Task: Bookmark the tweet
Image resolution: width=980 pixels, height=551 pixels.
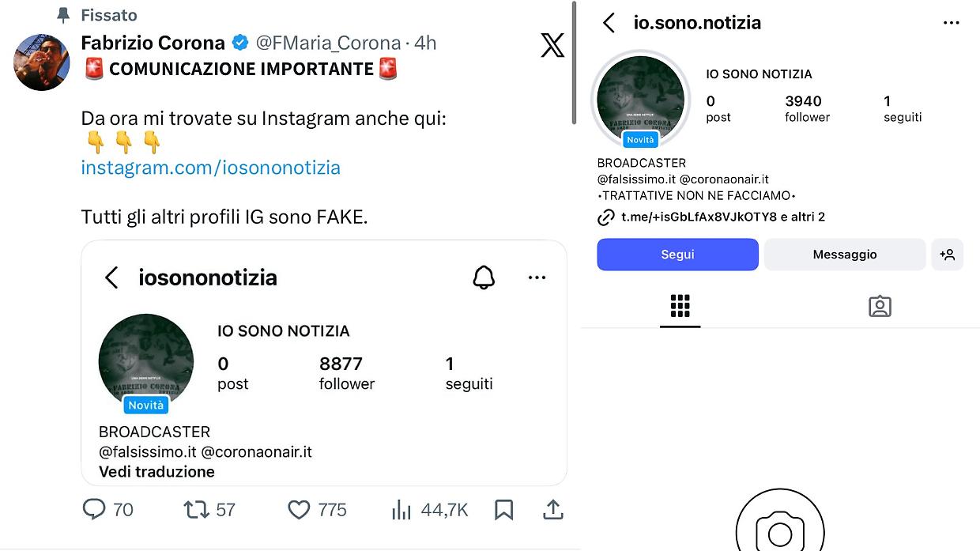Action: (504, 509)
